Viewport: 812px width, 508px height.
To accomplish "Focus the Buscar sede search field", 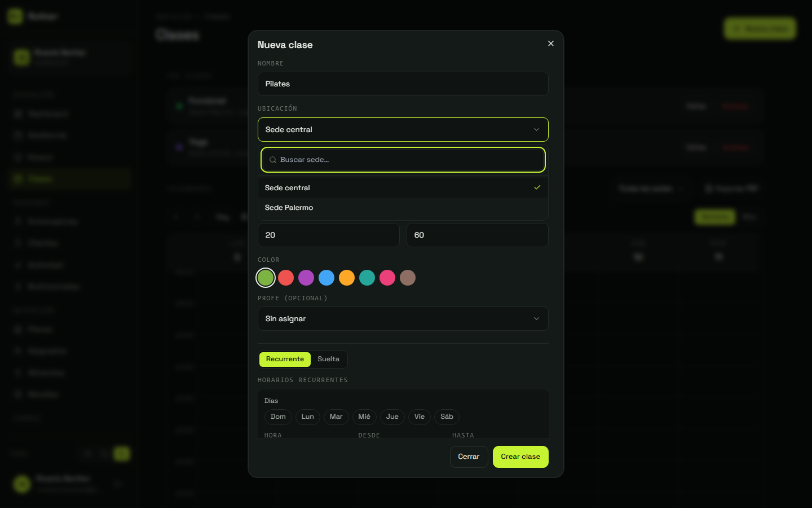I will coord(403,160).
